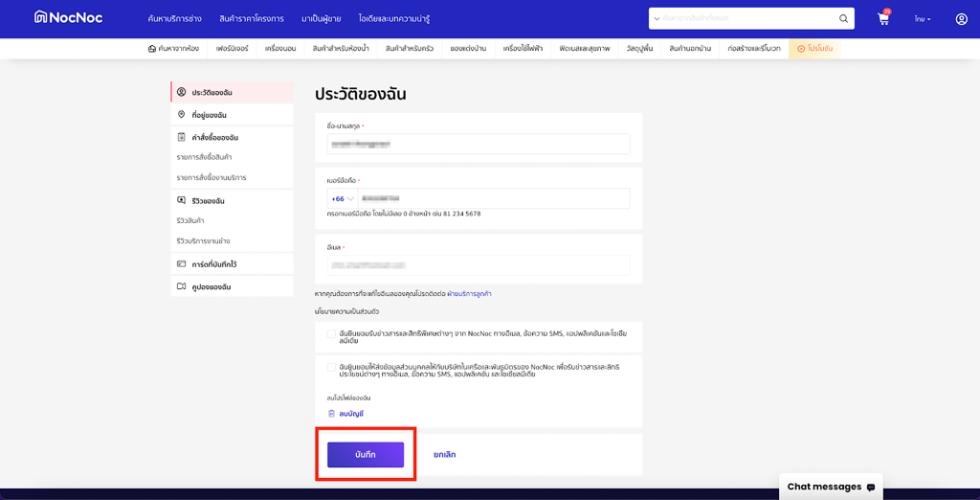Click the NocNoc logo
This screenshot has width=980, height=500.
[69, 17]
